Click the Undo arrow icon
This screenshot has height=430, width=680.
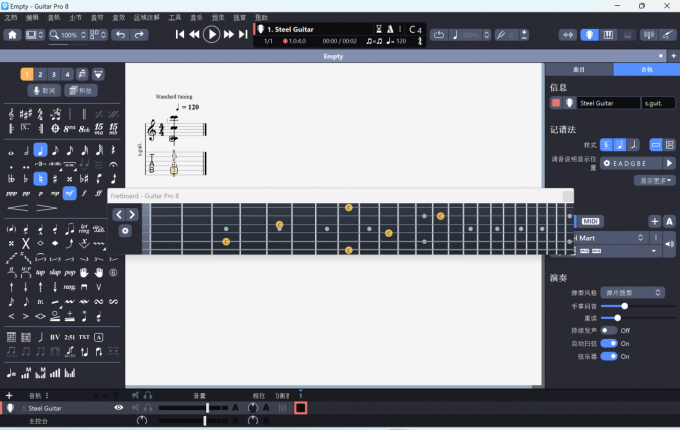121,35
